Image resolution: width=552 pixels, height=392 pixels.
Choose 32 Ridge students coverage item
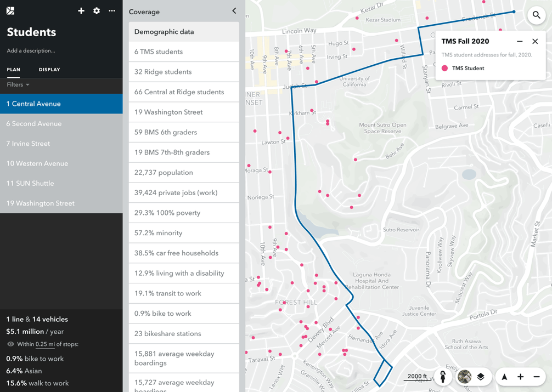(184, 72)
